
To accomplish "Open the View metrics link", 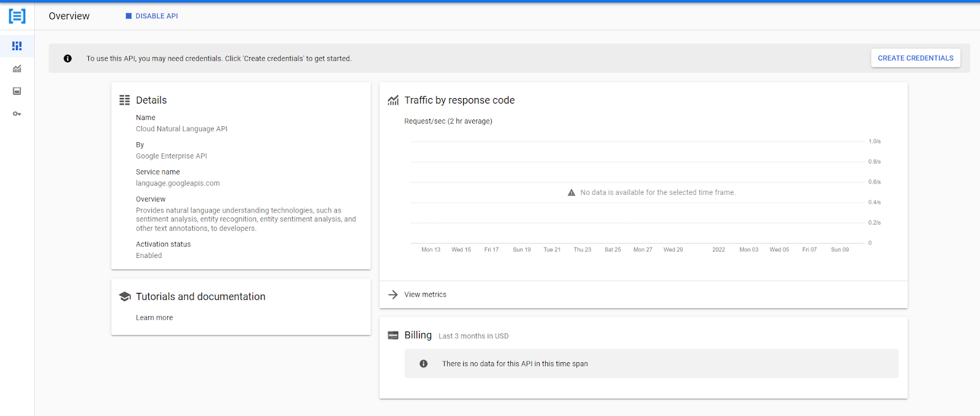I will pos(425,295).
